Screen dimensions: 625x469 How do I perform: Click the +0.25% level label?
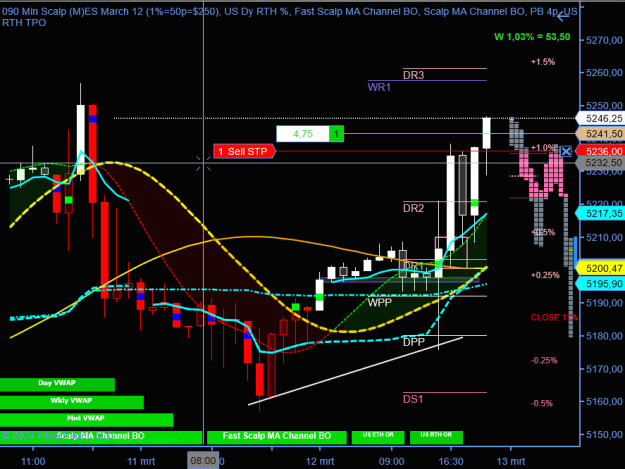(545, 275)
